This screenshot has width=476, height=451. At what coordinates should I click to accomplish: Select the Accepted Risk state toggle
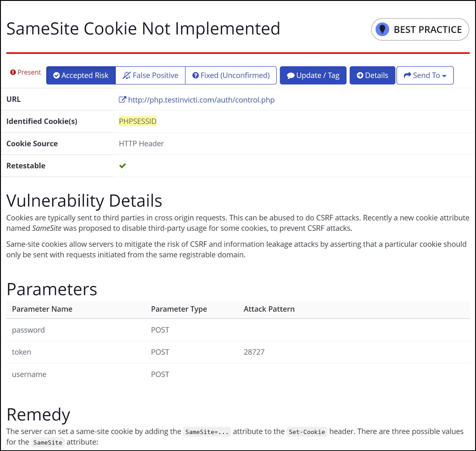81,75
